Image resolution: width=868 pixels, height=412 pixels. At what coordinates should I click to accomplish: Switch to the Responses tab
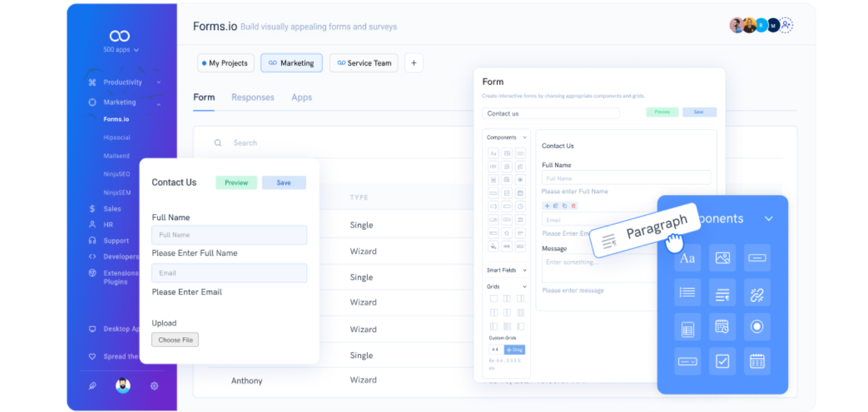click(x=253, y=97)
